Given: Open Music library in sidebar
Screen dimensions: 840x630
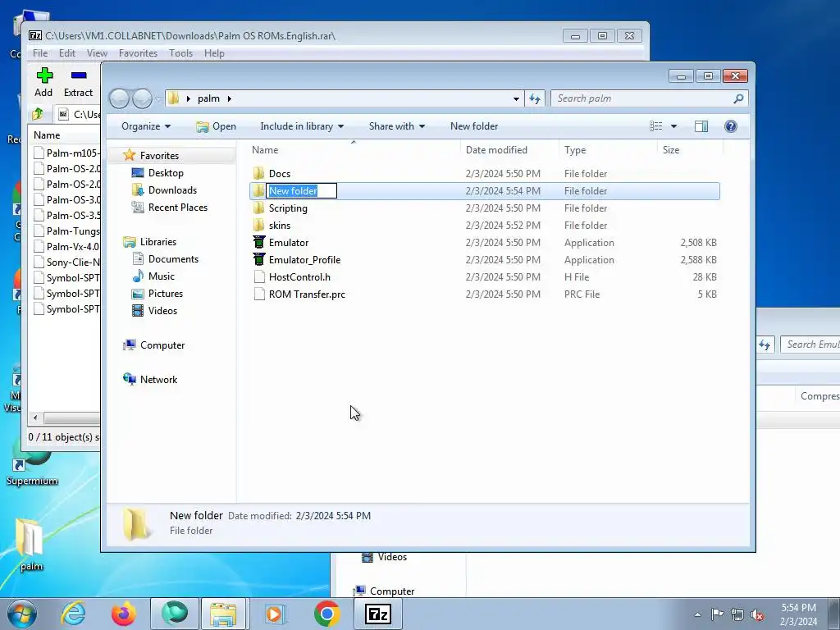Looking at the screenshot, I should coord(161,276).
